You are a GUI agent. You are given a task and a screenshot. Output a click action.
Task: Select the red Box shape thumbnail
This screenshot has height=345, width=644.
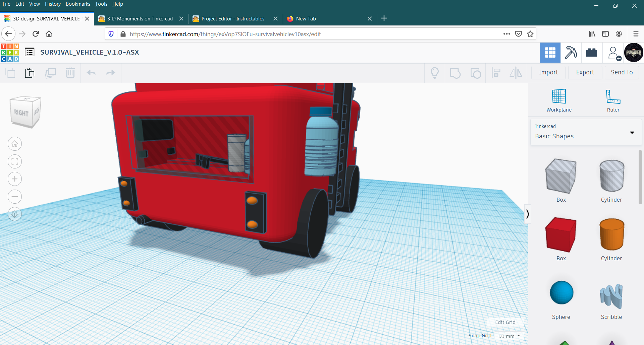coord(560,234)
